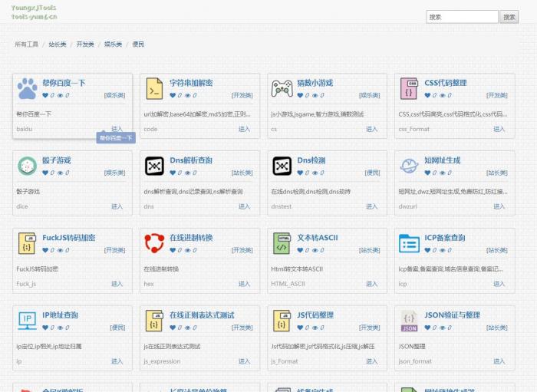Click the gamepad icon for 猜数小游戏
Viewport: 537px width, 392px height.
[282, 89]
